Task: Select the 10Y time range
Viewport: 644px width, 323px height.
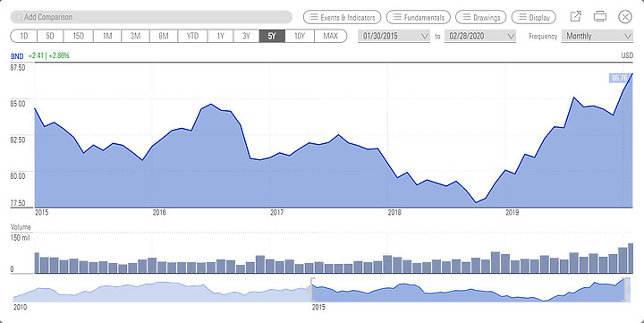Action: pyautogui.click(x=300, y=36)
